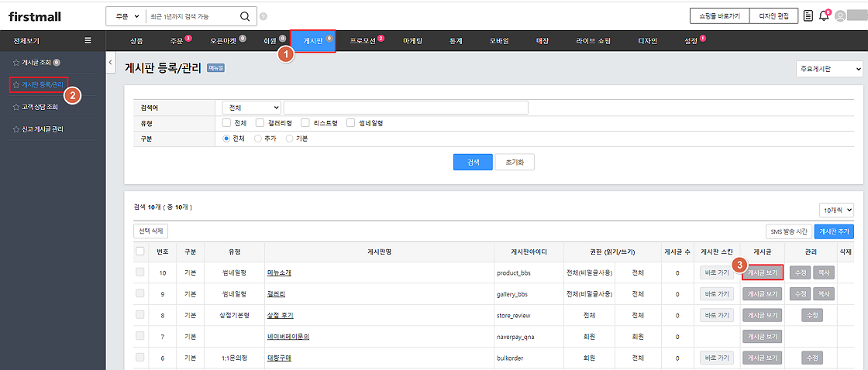Click 수정 button in 메뉴소개 row
868x370 pixels.
tap(800, 272)
